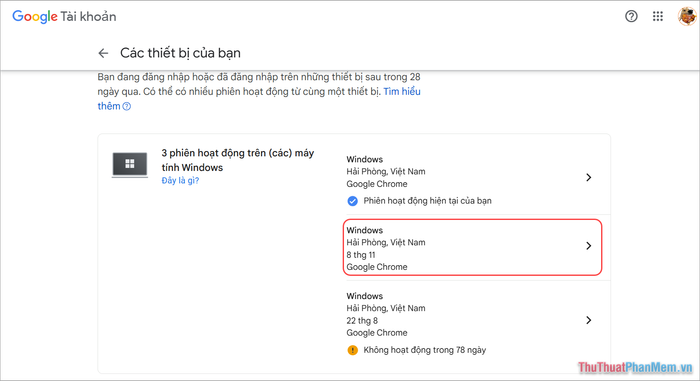Viewport: 700px width, 381px height.
Task: Click 'Không hoạt động trong 78 ngày' text
Action: 425,350
